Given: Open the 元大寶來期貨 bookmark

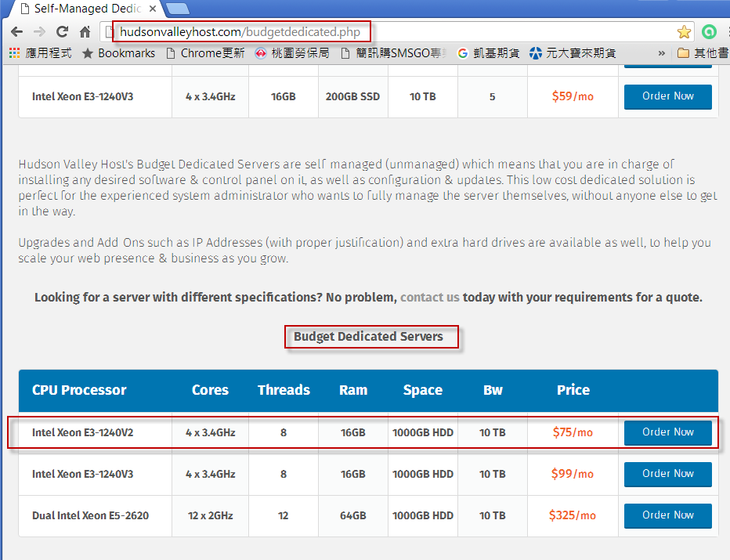Looking at the screenshot, I should [x=573, y=53].
